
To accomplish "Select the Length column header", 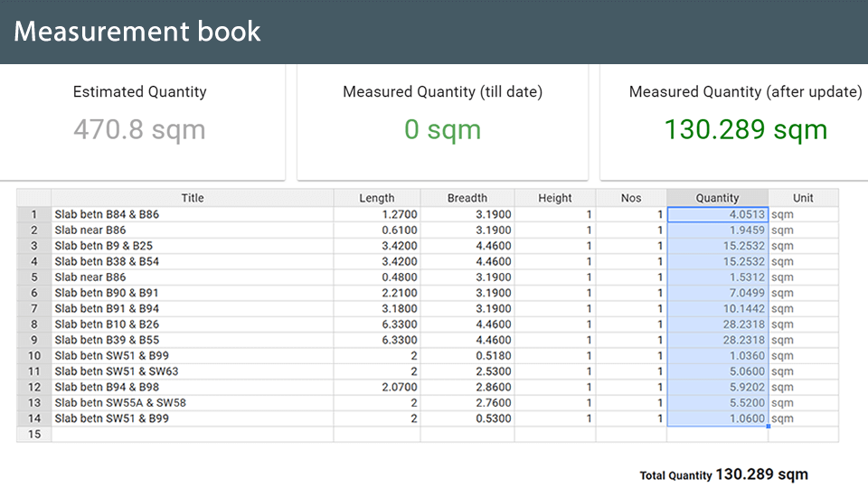I will coord(377,198).
